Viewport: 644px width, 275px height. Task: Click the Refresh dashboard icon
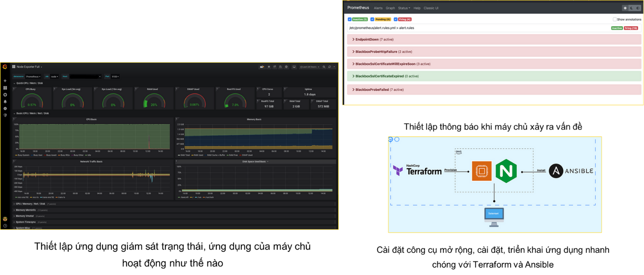(x=329, y=67)
